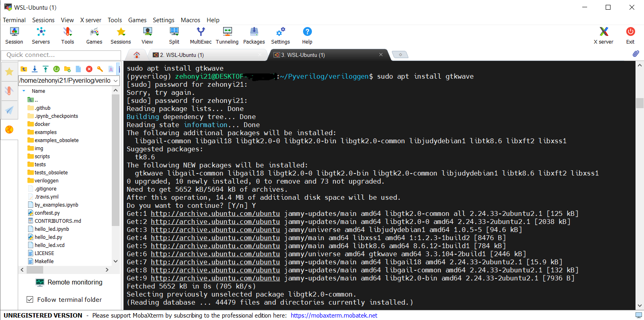
Task: Open the Sessions star toolbar icon
Action: pyautogui.click(x=121, y=35)
